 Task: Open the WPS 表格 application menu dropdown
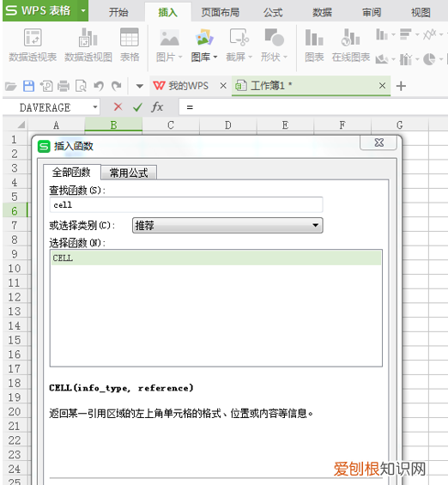point(83,10)
